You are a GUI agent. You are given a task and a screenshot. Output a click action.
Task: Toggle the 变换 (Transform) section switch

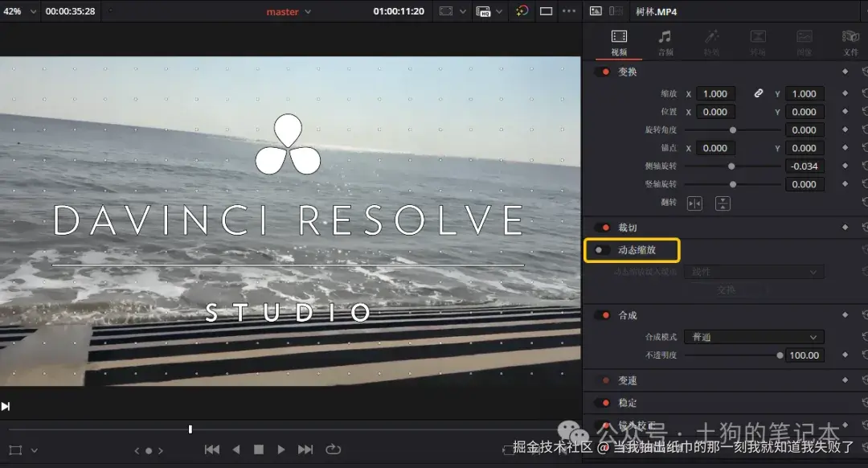(602, 72)
